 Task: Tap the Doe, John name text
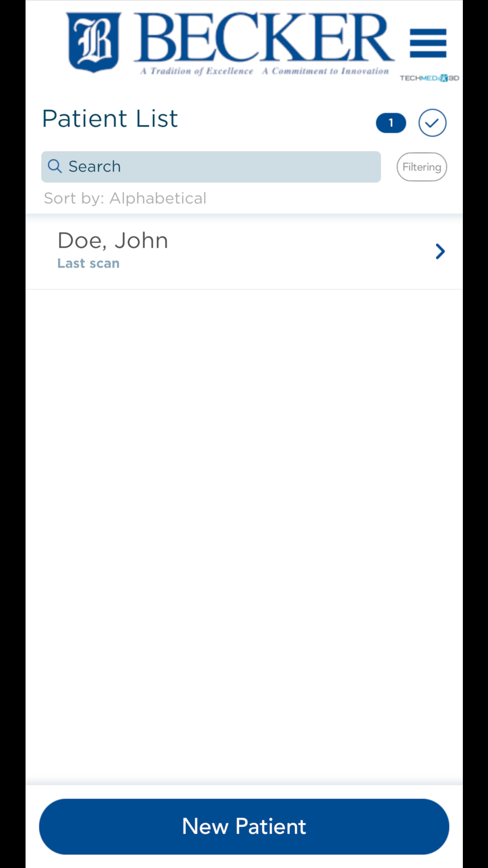[113, 240]
